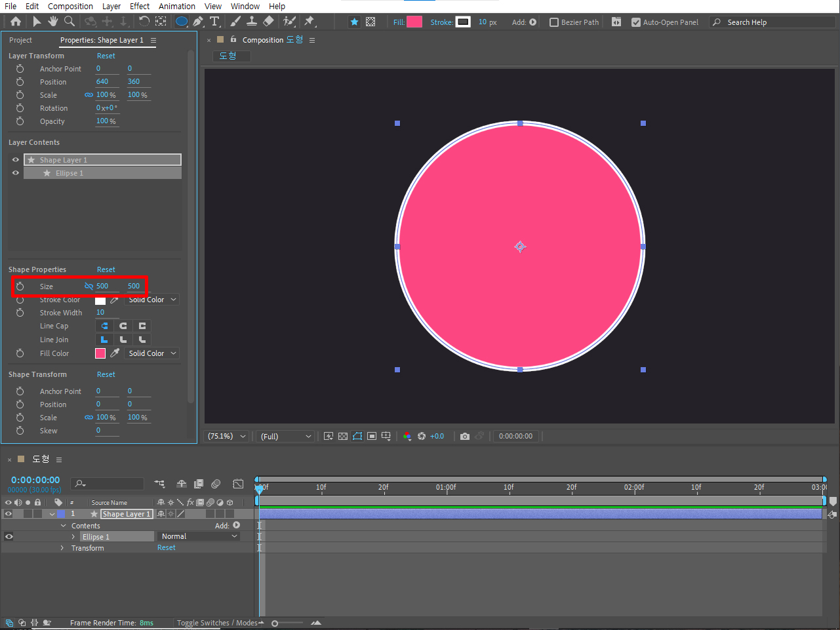Click the Add contents arrow in timeline
The height and width of the screenshot is (630, 840).
click(237, 525)
